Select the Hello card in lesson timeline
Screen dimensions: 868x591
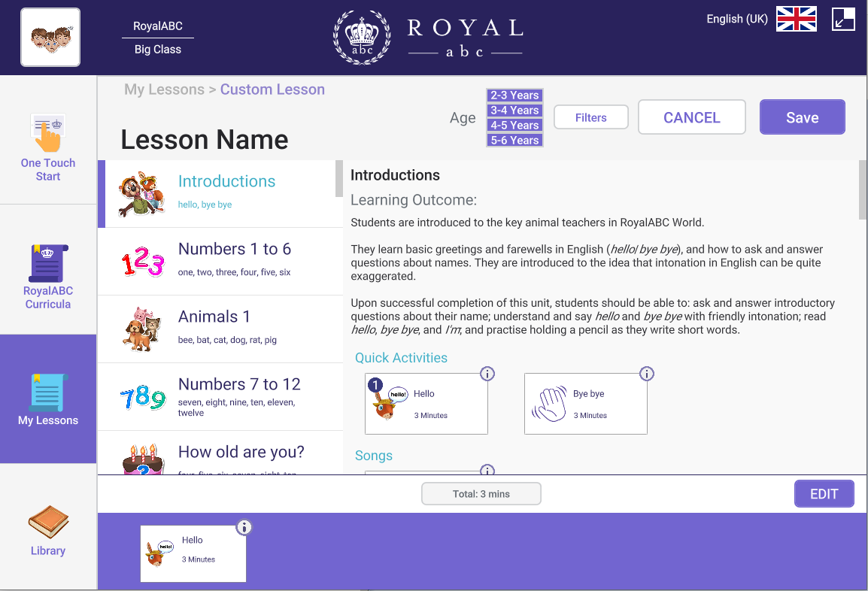pos(193,553)
